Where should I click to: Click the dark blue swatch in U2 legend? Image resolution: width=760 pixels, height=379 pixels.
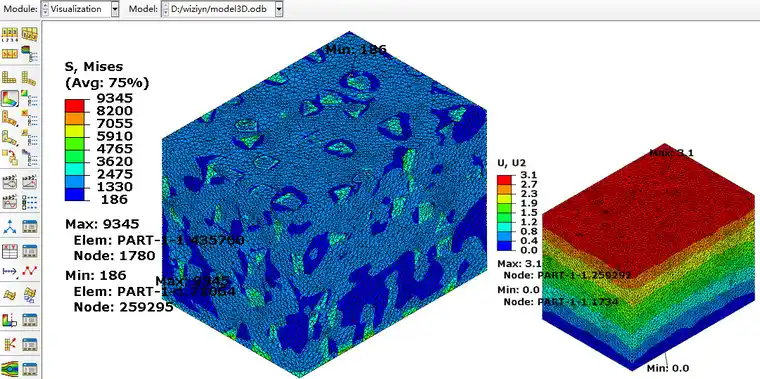[x=504, y=246]
